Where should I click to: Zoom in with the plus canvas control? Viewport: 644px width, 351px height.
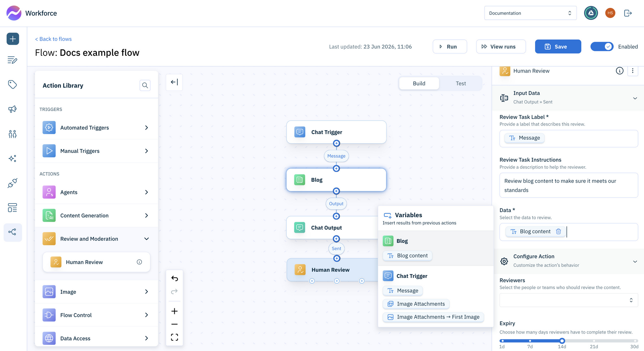click(x=174, y=311)
